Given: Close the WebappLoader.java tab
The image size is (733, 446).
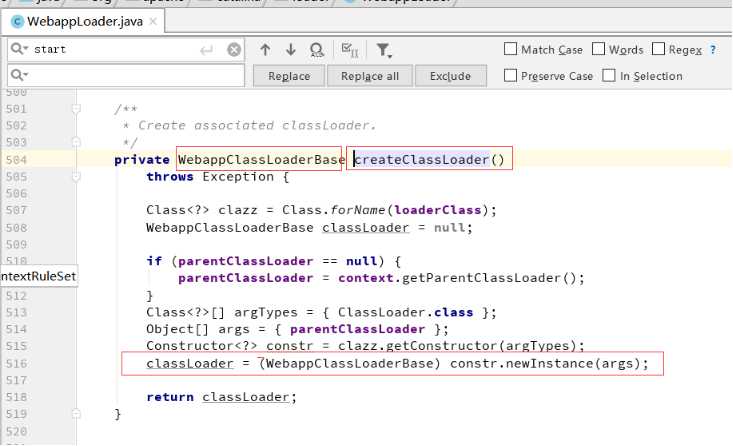Looking at the screenshot, I should tap(153, 22).
